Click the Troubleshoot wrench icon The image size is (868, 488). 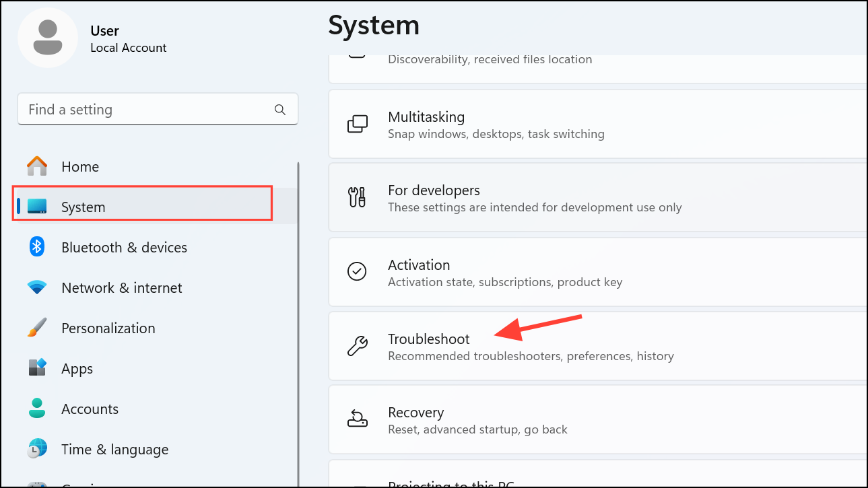tap(357, 345)
